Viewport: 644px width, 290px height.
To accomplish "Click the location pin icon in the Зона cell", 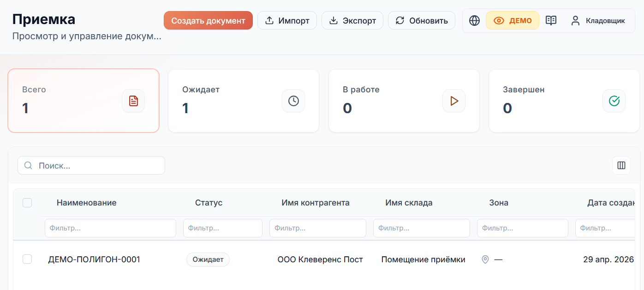I will click(x=485, y=260).
